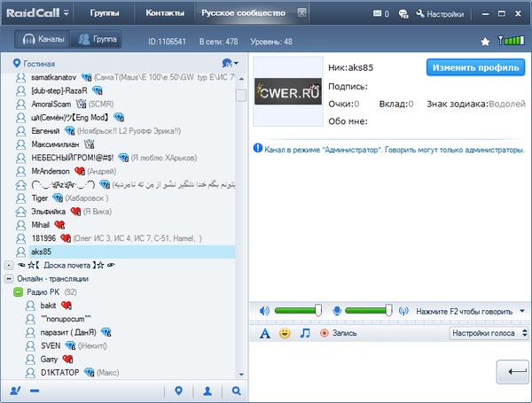Viewport: 532px width, 403px height.
Task: Toggle the Запись recording button
Action: (x=342, y=333)
